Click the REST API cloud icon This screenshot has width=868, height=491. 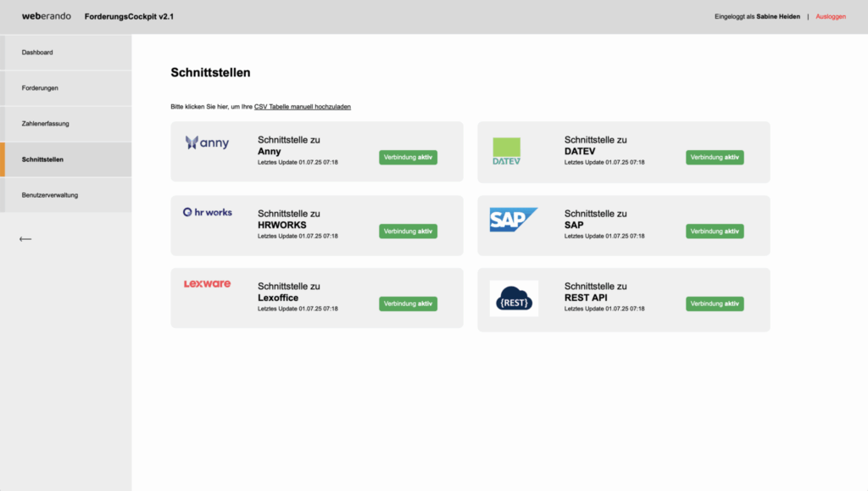coord(514,299)
